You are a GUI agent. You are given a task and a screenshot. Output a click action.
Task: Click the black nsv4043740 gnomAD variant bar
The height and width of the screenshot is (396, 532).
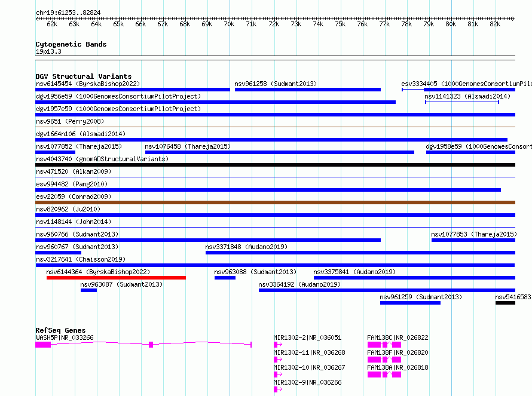[275, 165]
